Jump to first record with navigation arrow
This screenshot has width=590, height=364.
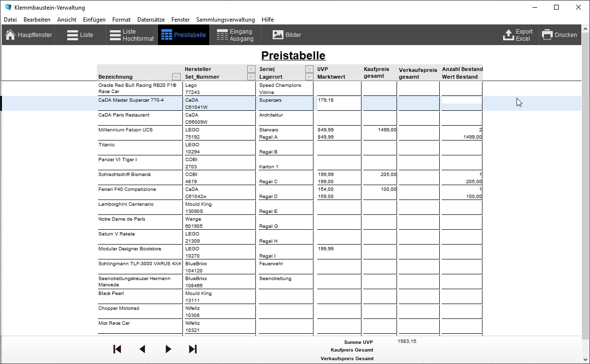click(x=117, y=349)
